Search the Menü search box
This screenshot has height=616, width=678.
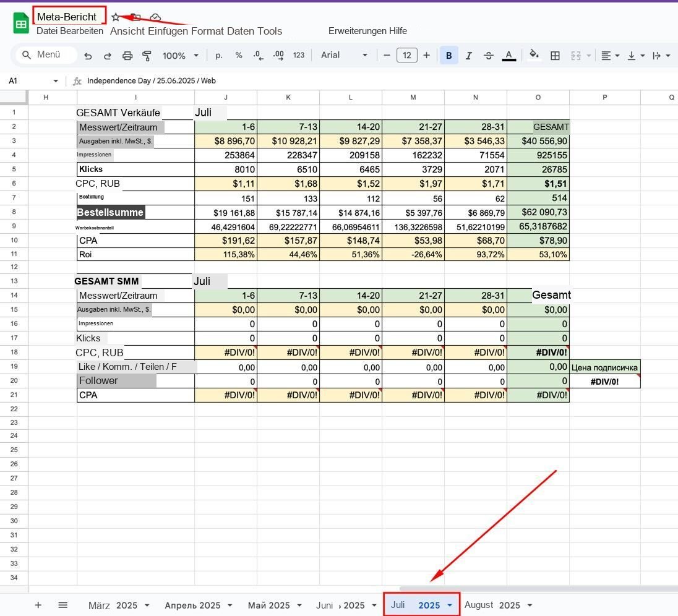coord(46,55)
